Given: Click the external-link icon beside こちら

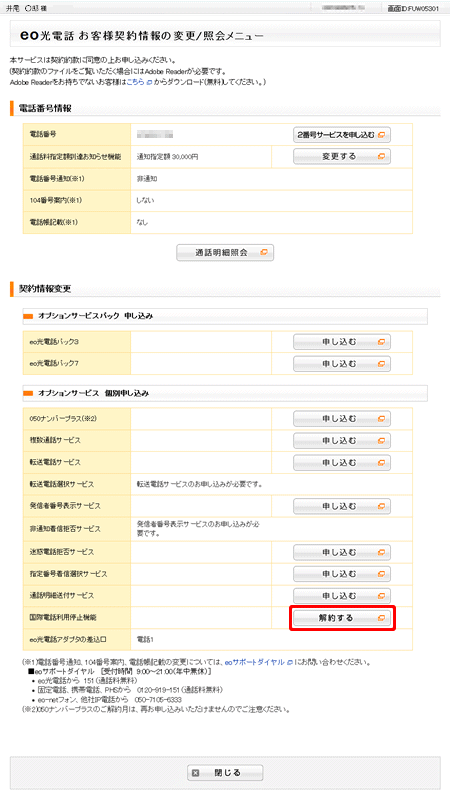Looking at the screenshot, I should [x=149, y=82].
